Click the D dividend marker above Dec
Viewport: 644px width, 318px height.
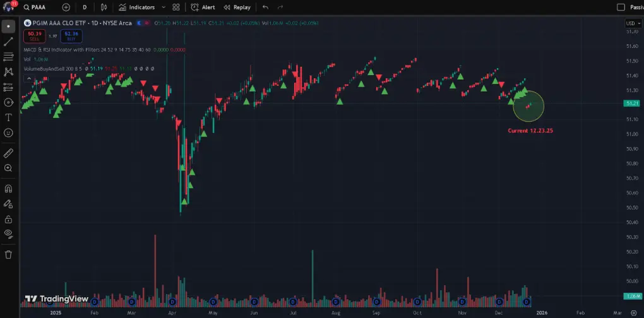coord(499,302)
